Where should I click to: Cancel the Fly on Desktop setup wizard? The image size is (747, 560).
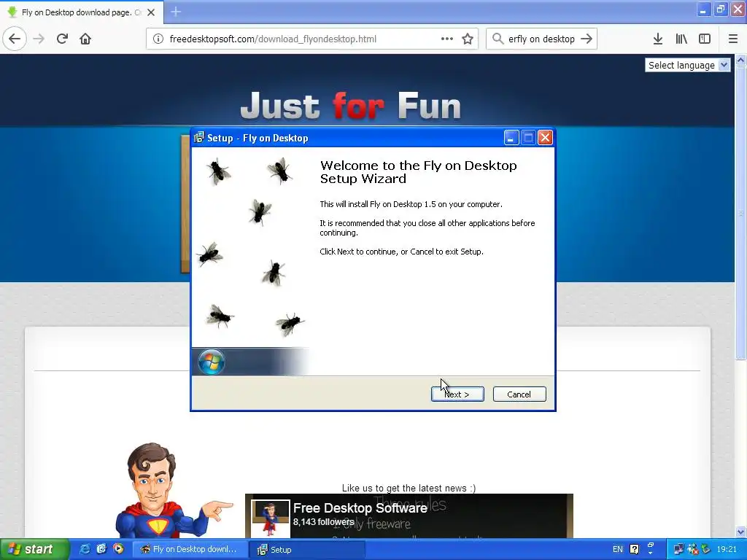click(519, 394)
